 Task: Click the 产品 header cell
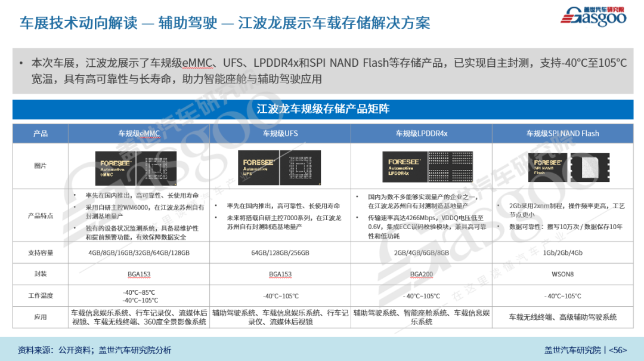pyautogui.click(x=41, y=134)
